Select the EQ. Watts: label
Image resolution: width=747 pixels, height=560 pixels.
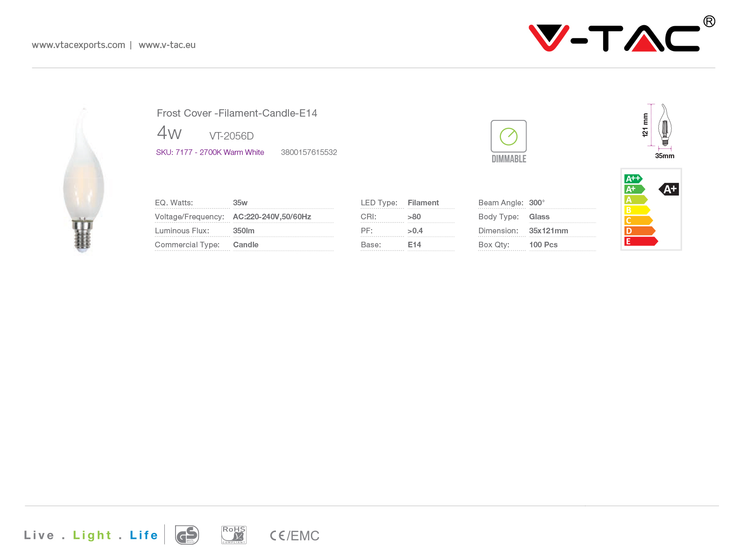174,203
